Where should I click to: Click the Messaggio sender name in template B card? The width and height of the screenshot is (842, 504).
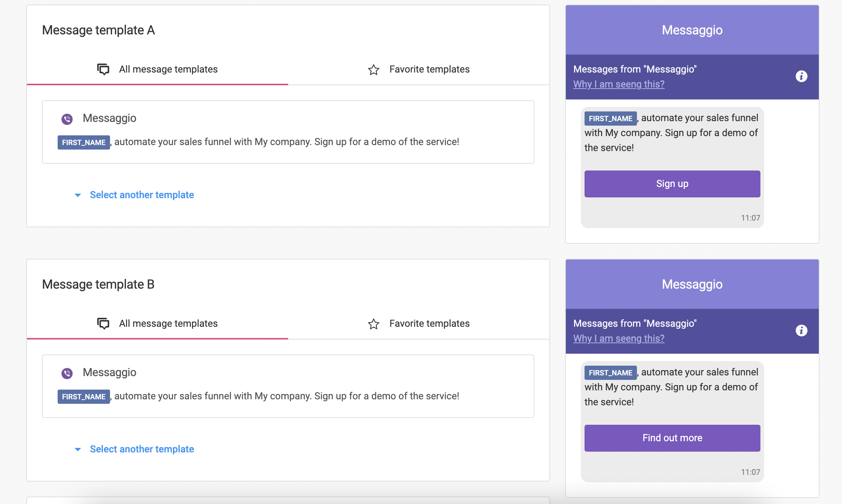[x=110, y=372]
